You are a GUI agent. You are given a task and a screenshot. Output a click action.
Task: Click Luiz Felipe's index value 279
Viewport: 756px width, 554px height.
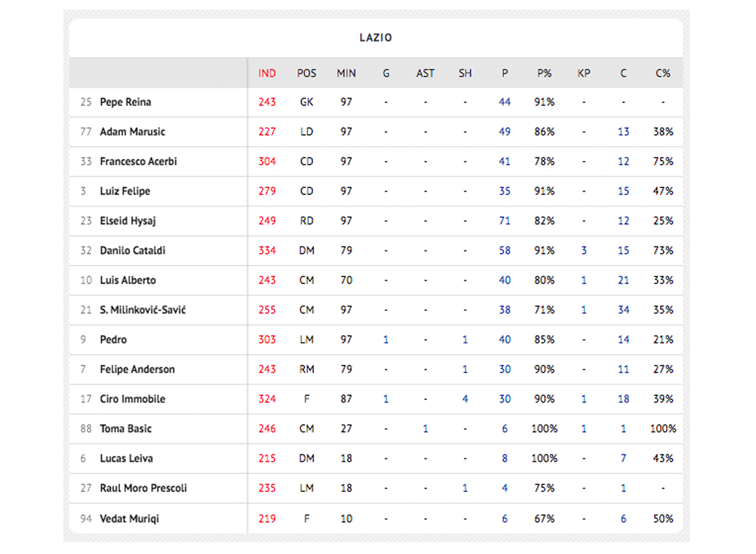click(x=267, y=191)
